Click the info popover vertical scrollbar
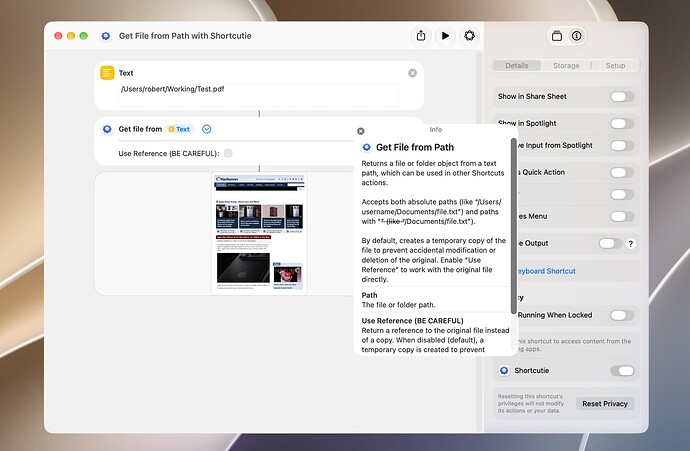Viewport: 690px width, 451px height. coord(514,226)
